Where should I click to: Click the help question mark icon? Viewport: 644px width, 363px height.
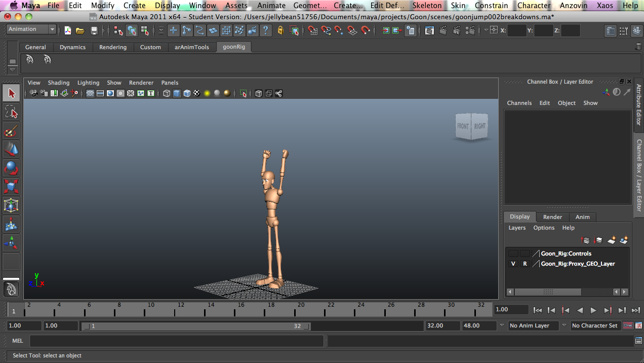[x=266, y=30]
